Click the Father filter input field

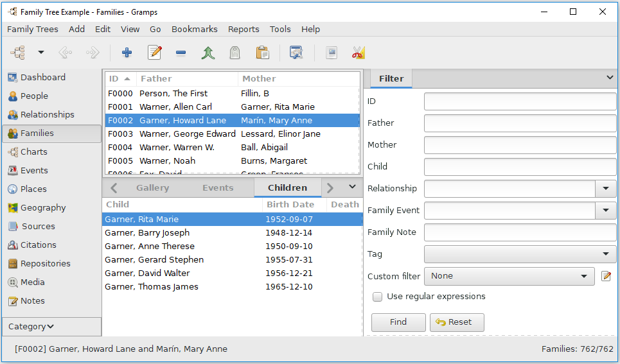click(x=520, y=123)
